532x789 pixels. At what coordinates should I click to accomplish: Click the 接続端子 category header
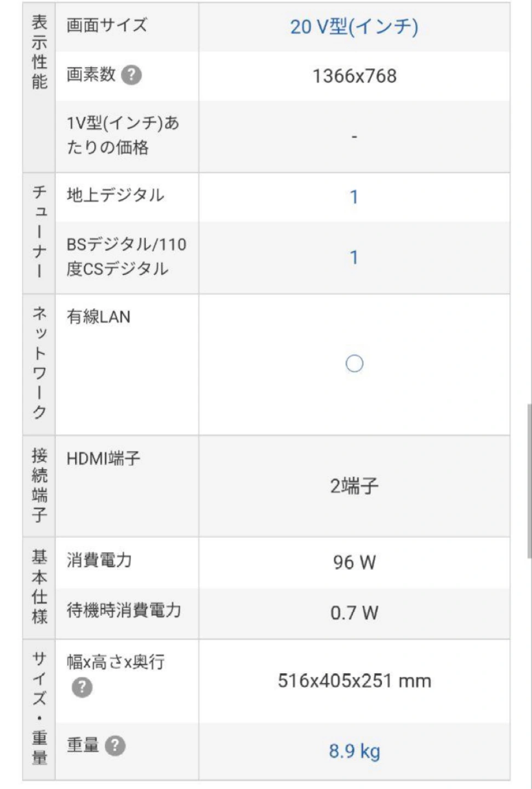pyautogui.click(x=39, y=485)
